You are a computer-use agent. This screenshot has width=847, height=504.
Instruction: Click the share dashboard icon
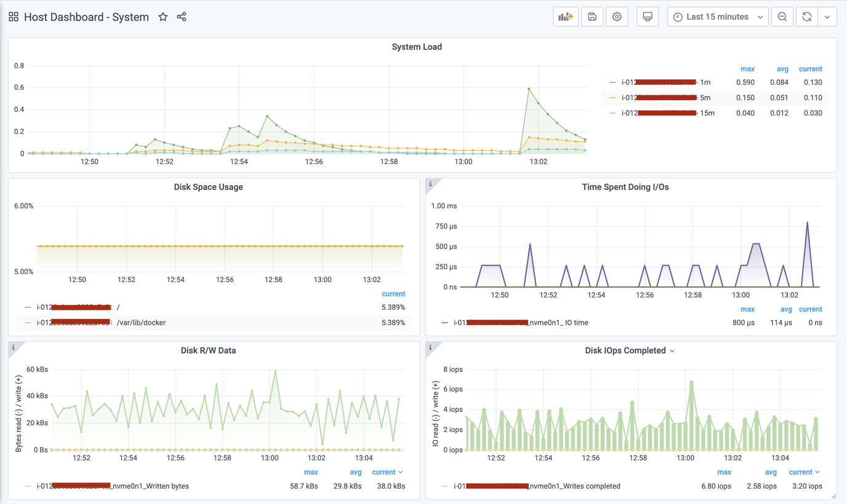click(x=181, y=17)
